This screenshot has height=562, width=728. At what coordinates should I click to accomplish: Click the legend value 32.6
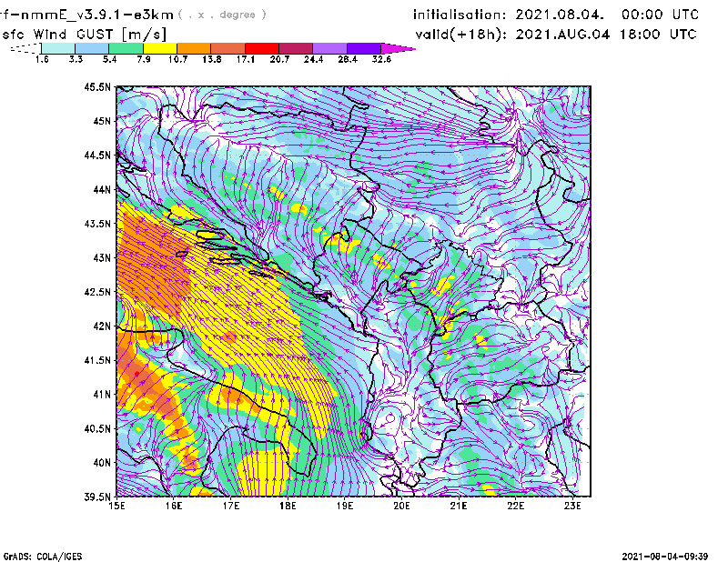381,59
